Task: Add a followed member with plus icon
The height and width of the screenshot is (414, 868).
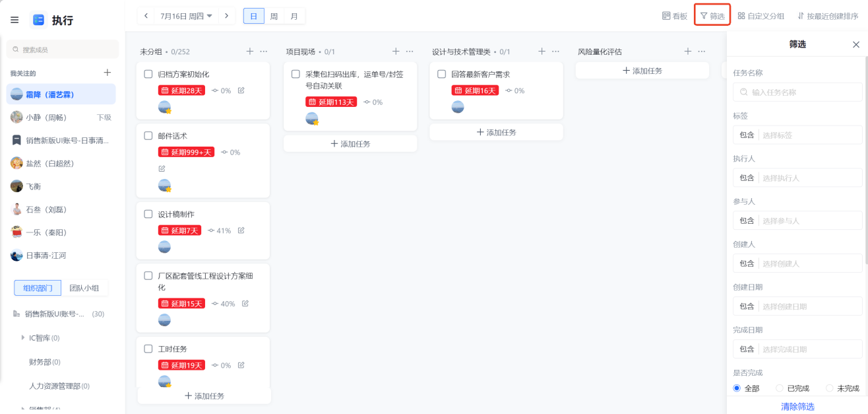Action: click(x=108, y=73)
